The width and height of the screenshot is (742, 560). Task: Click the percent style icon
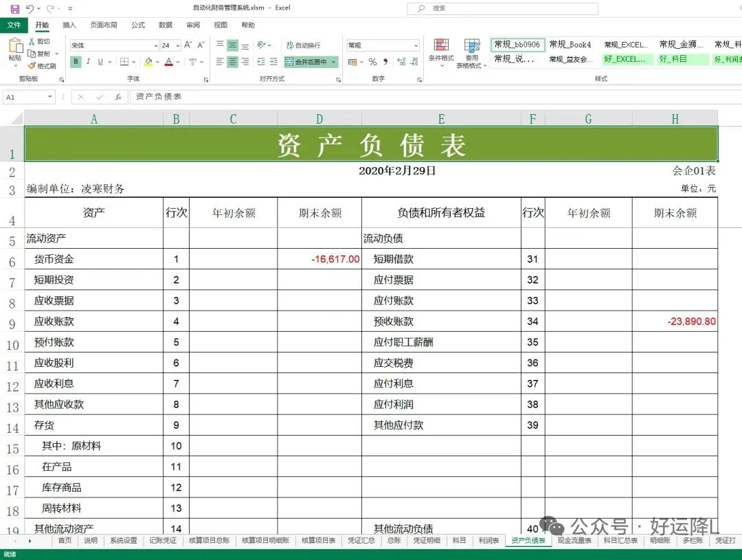pyautogui.click(x=373, y=62)
